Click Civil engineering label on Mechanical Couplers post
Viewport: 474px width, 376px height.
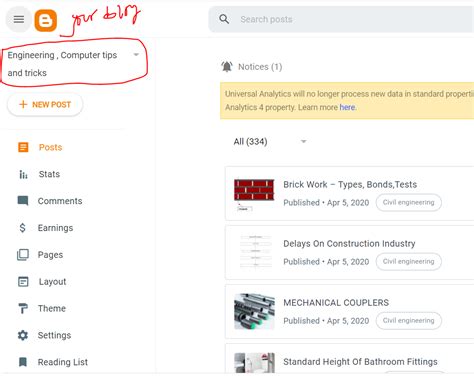(x=409, y=320)
